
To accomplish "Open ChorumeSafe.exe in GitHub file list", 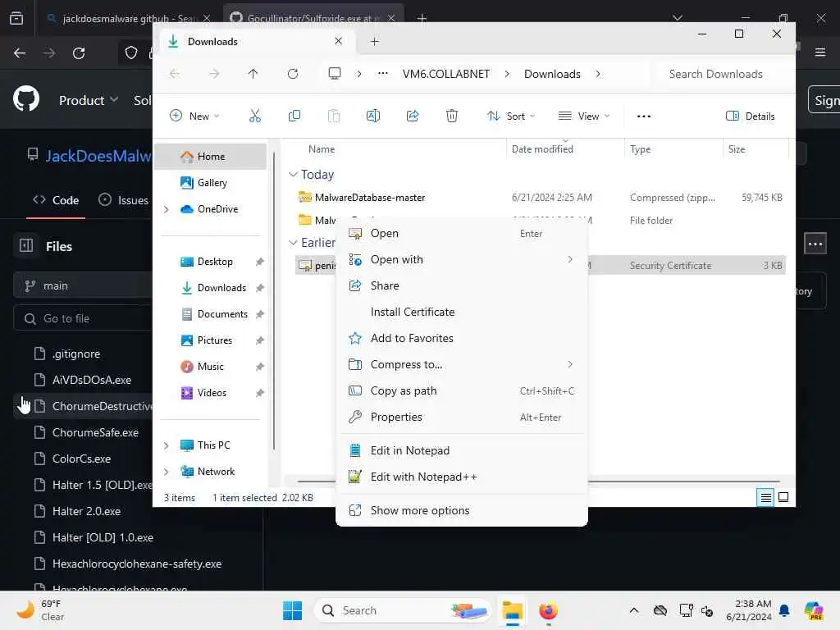I will [95, 433].
